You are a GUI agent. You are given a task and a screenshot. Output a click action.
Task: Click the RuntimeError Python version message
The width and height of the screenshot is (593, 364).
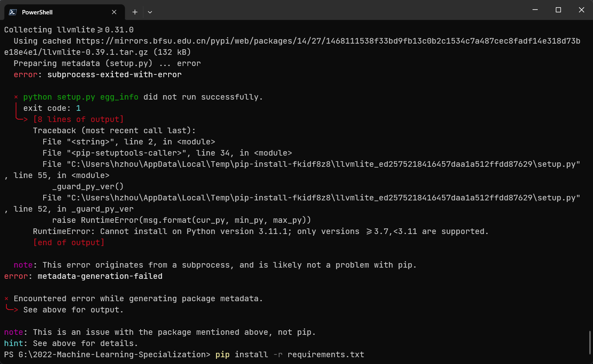(x=260, y=231)
